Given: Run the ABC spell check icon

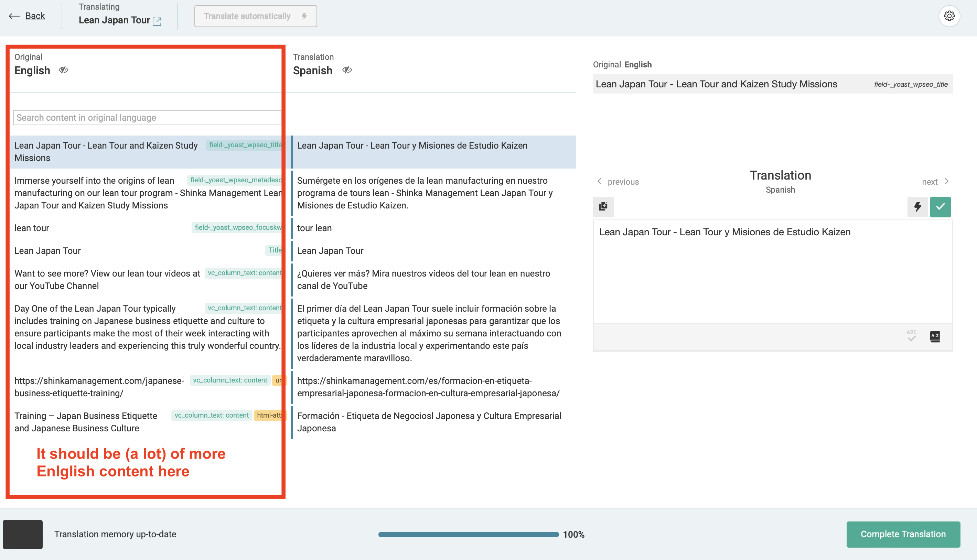Looking at the screenshot, I should point(911,336).
